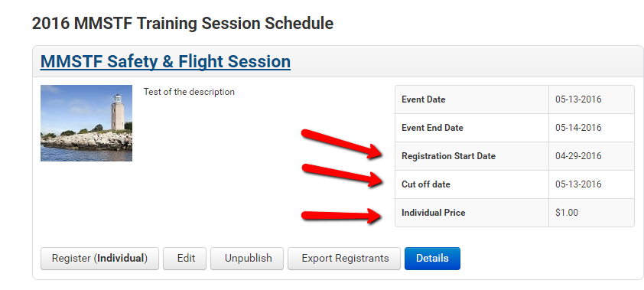Screen dimensions: 644x290
Task: Click the Register (Individual) button
Action: point(99,259)
